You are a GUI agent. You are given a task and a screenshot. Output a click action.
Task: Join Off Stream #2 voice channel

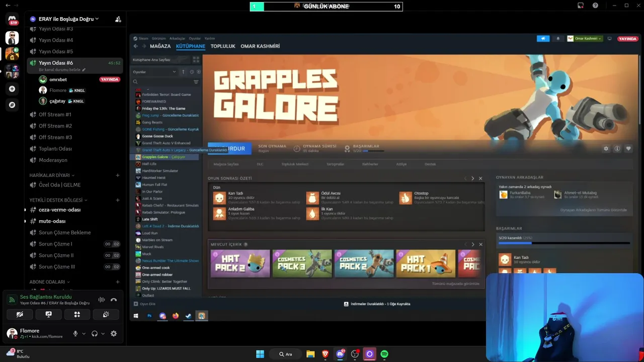click(x=74, y=126)
